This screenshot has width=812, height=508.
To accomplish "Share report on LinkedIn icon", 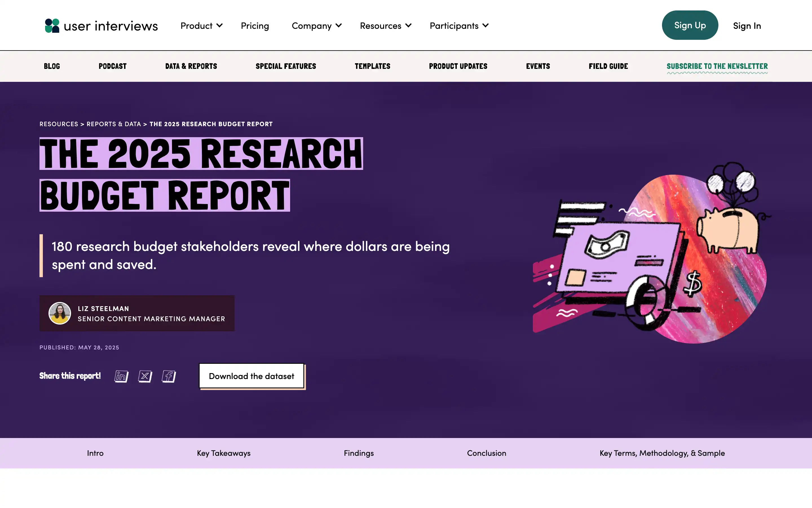I will point(121,376).
